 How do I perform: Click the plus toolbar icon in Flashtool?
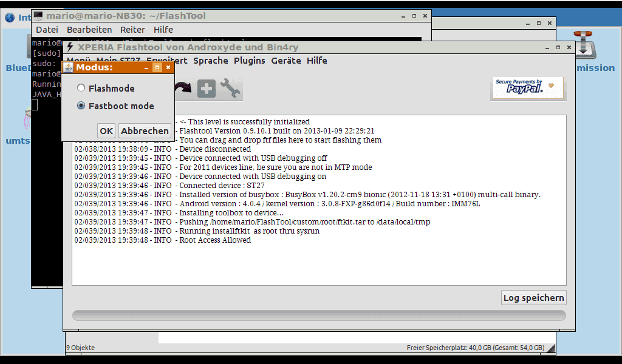(x=207, y=89)
